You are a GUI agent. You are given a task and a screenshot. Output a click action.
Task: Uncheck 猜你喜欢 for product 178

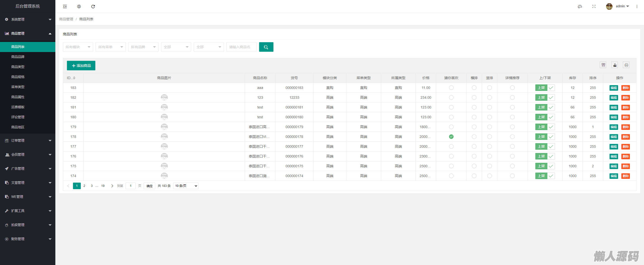tap(451, 137)
